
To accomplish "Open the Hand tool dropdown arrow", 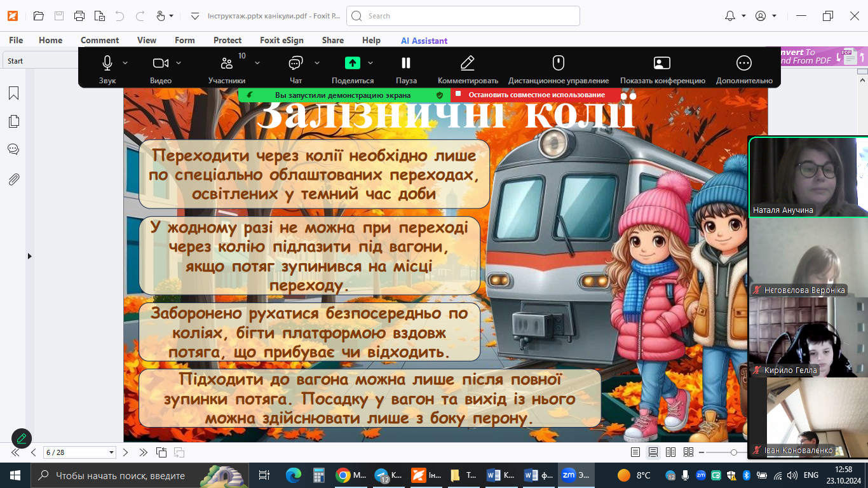I will [172, 16].
